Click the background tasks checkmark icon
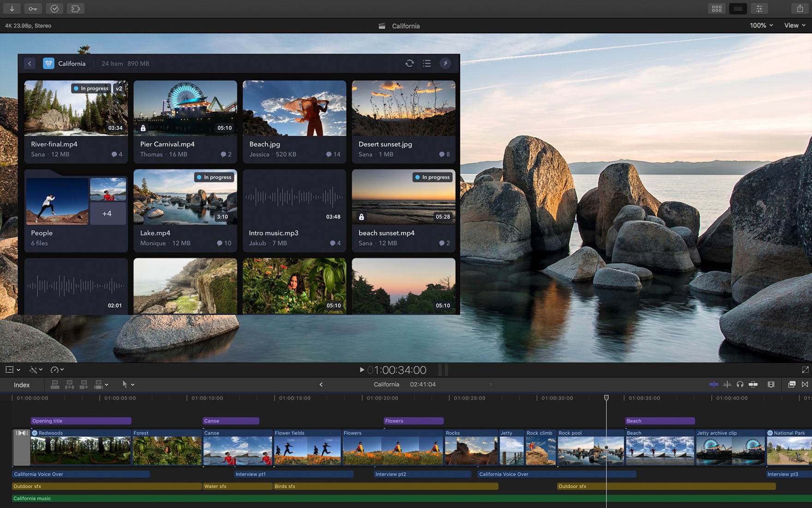Viewport: 812px width, 508px height. click(x=54, y=9)
